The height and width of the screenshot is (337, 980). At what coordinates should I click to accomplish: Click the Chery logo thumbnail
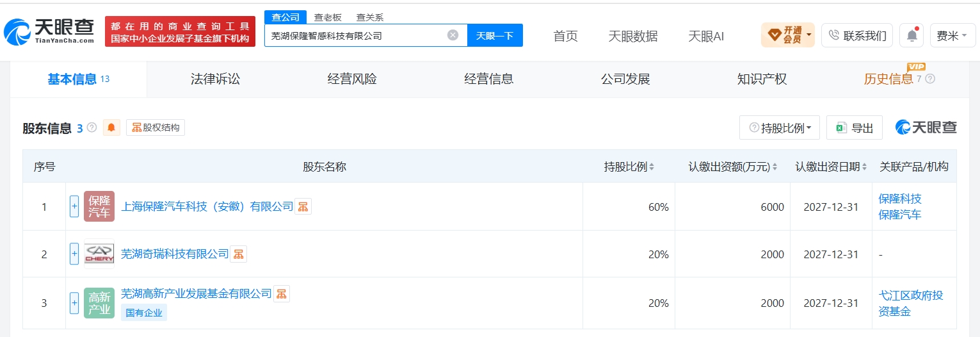(99, 254)
